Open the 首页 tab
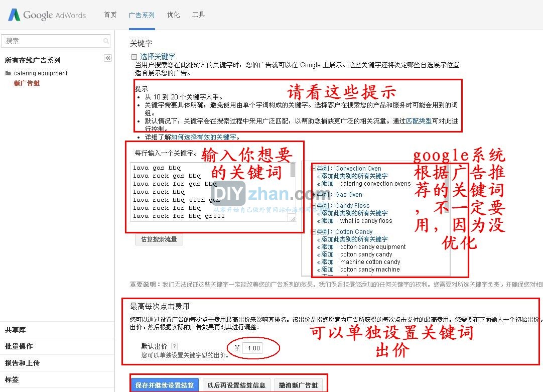This screenshot has height=392, width=543. click(x=110, y=15)
